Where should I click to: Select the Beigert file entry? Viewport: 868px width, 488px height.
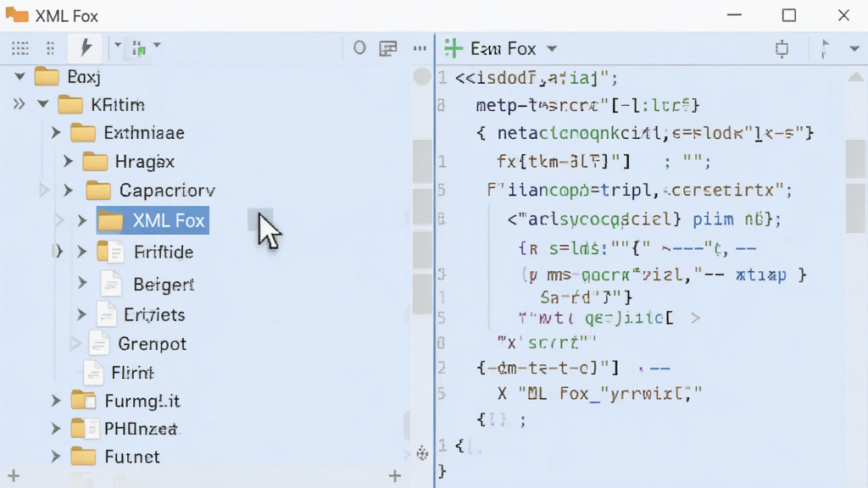click(147, 285)
